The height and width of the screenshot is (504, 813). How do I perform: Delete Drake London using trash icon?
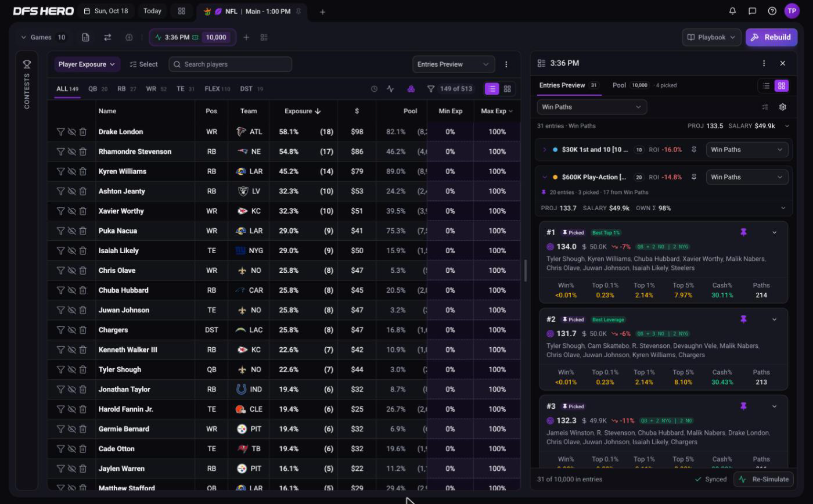click(x=83, y=132)
